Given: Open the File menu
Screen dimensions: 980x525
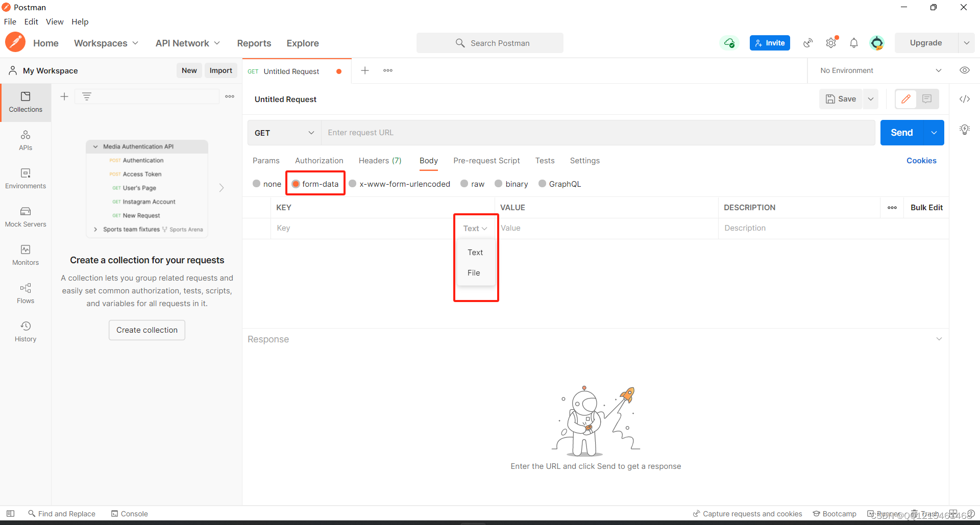Looking at the screenshot, I should [10, 21].
